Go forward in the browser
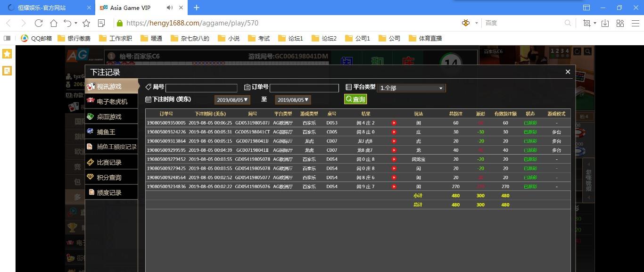 (24, 23)
